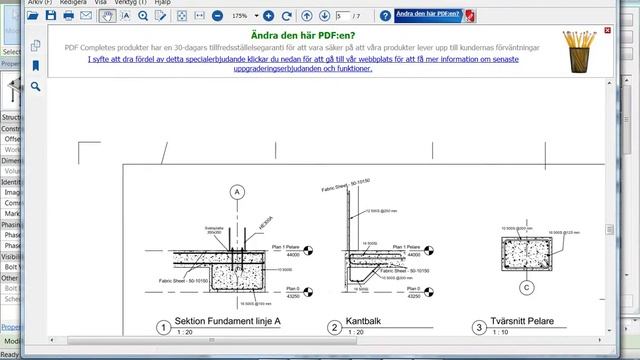Viewport: 640px width, 360px height.
Task: Click the vertical scrollbar up arrow
Action: click(609, 83)
